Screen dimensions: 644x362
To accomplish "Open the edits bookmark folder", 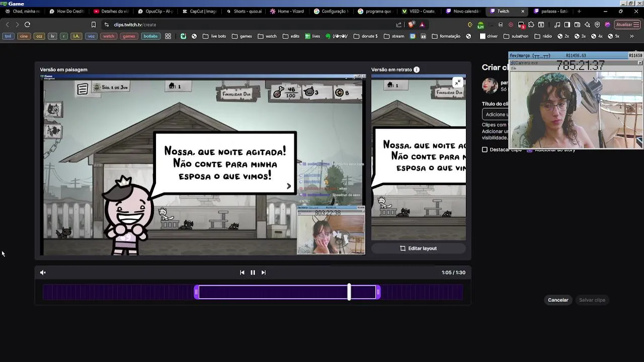I will tap(291, 36).
